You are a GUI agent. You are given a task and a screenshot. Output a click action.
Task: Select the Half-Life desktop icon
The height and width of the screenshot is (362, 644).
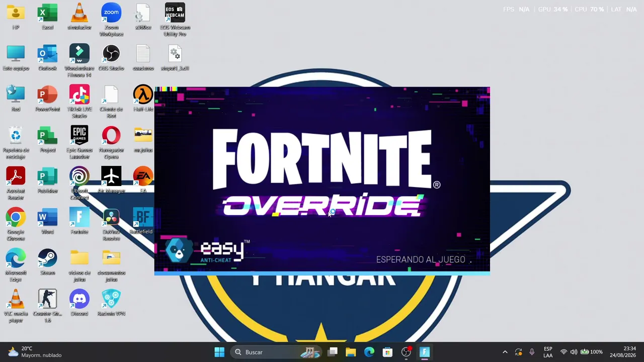(143, 99)
